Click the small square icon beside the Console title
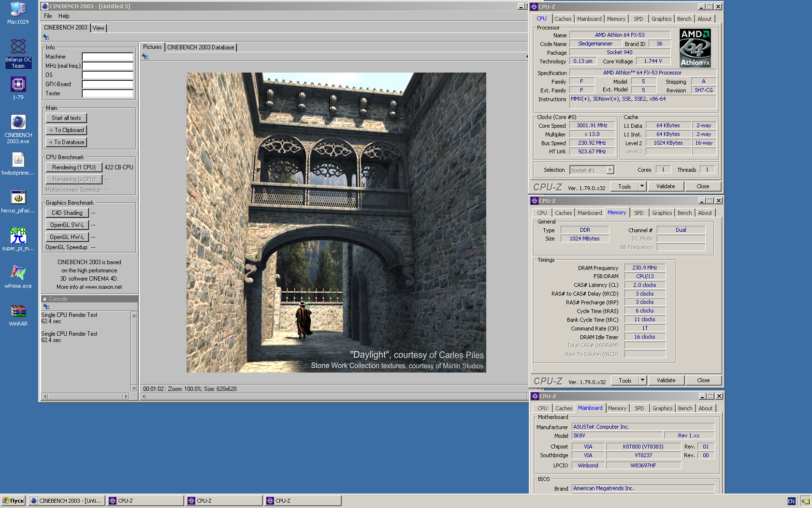Screen dimensions: 812x508 pos(44,299)
